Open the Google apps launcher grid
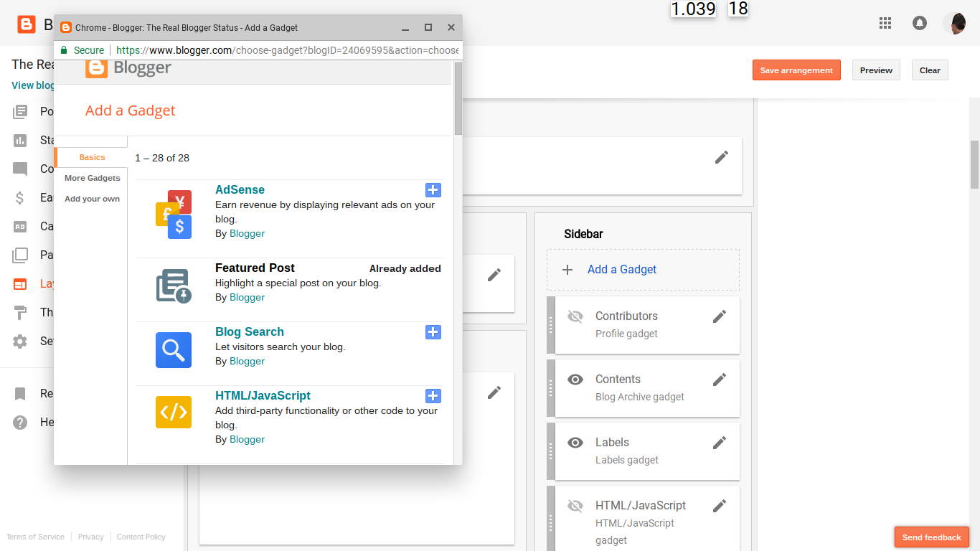This screenshot has height=551, width=980. click(885, 23)
